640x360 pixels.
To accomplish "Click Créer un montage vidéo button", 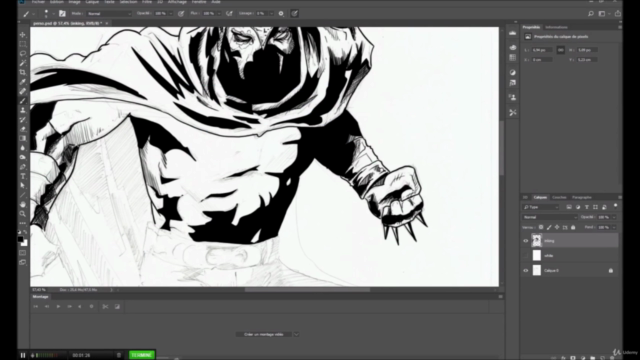I will click(264, 334).
